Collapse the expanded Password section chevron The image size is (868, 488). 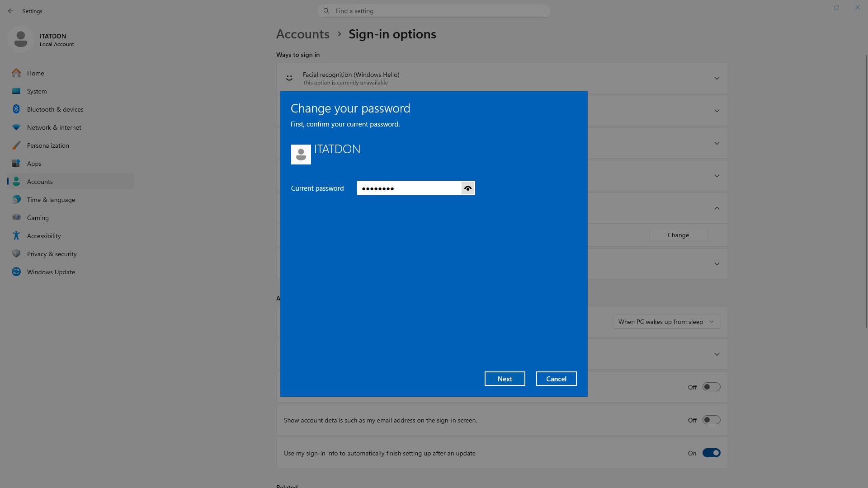(x=717, y=208)
